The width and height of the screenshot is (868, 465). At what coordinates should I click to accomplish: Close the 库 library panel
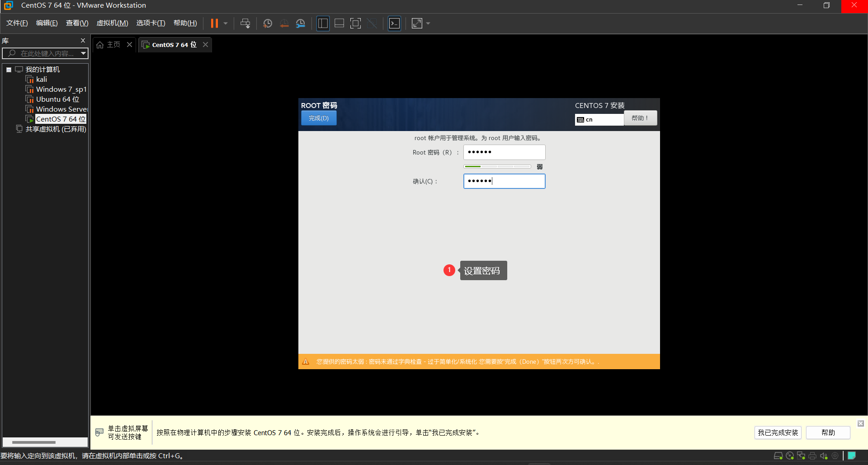point(83,41)
